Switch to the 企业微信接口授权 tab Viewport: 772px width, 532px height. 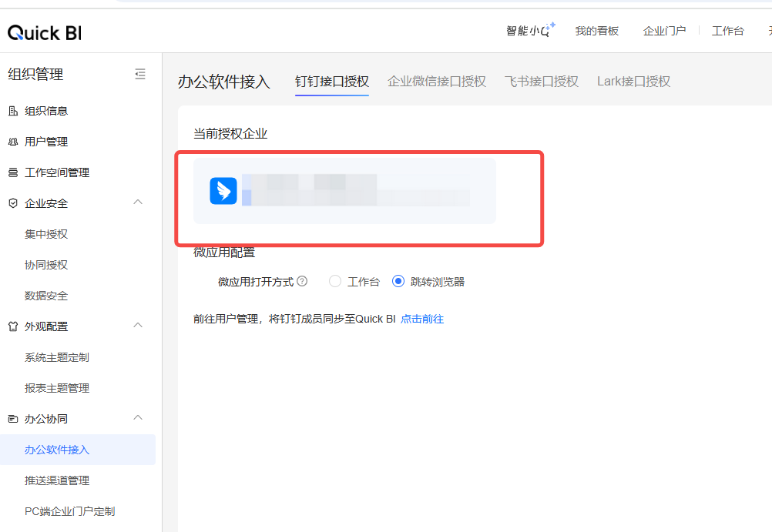tap(437, 81)
